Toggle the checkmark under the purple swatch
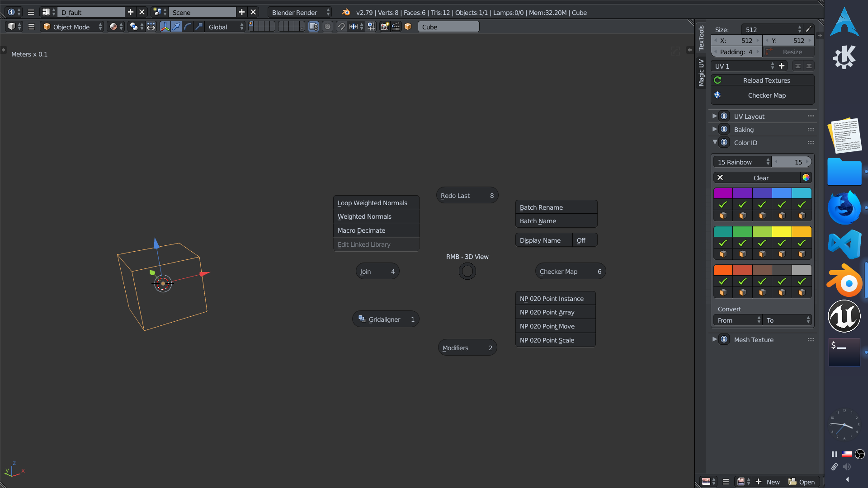The height and width of the screenshot is (488, 868). pyautogui.click(x=723, y=205)
